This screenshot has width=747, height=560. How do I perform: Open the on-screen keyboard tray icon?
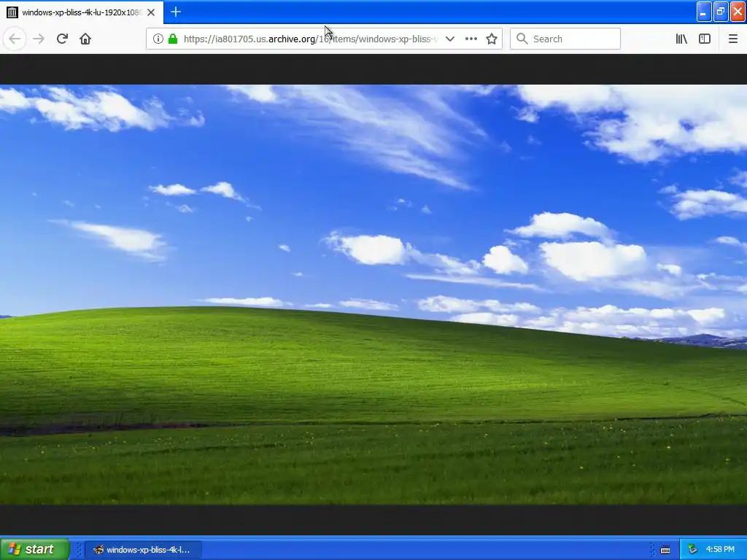(x=665, y=550)
